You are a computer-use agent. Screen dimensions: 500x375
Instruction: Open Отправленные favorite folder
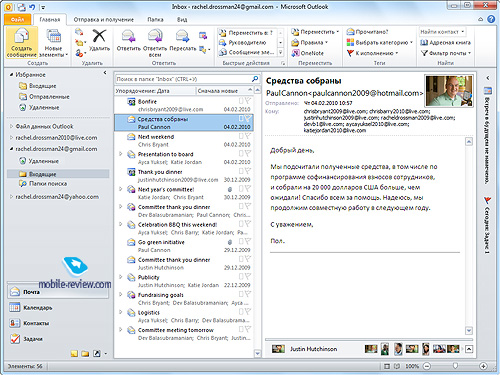(49, 97)
